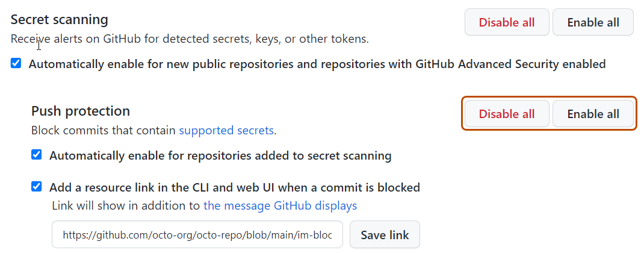Enable all for Push protection
644x253 pixels.
pyautogui.click(x=593, y=114)
